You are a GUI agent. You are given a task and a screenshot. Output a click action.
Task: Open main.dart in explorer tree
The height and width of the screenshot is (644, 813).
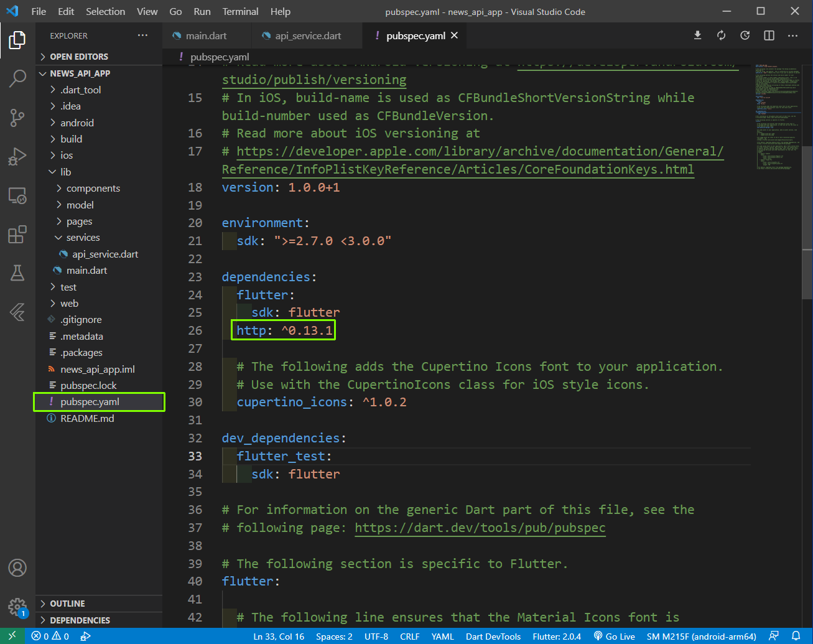[86, 270]
